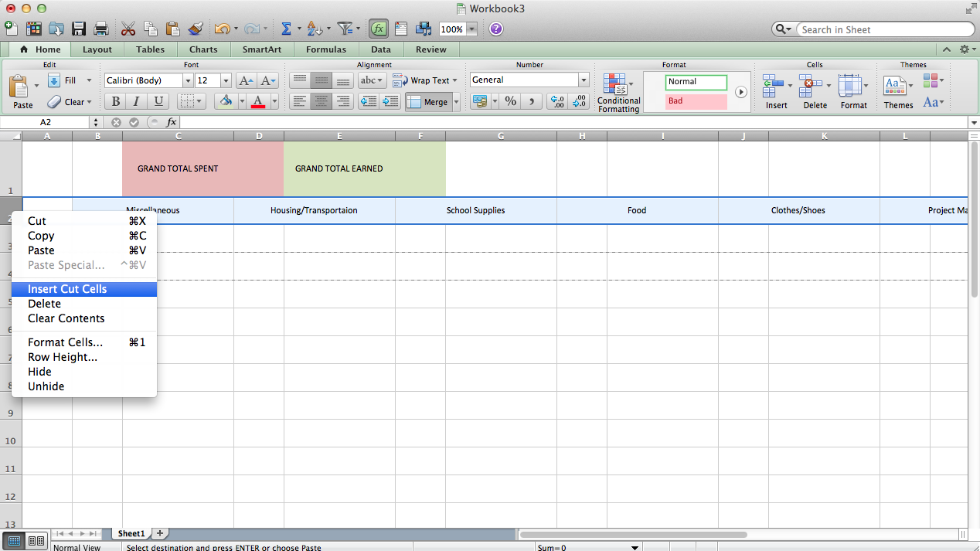Open the zoom 100% dropdown
Viewport: 980px width, 551px height.
[471, 29]
